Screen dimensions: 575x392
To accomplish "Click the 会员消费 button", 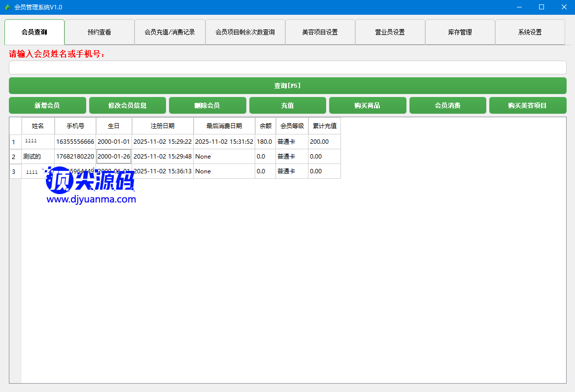I will (447, 105).
